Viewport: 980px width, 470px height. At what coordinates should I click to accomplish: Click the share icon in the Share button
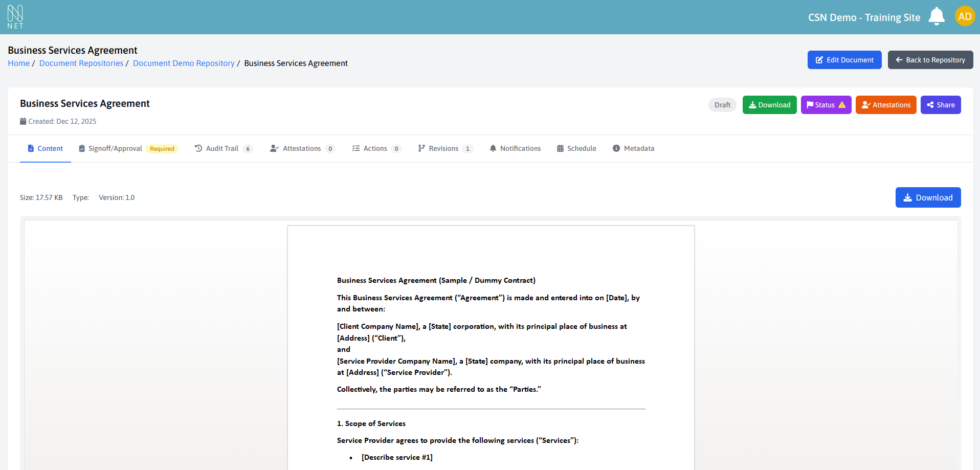(929, 105)
